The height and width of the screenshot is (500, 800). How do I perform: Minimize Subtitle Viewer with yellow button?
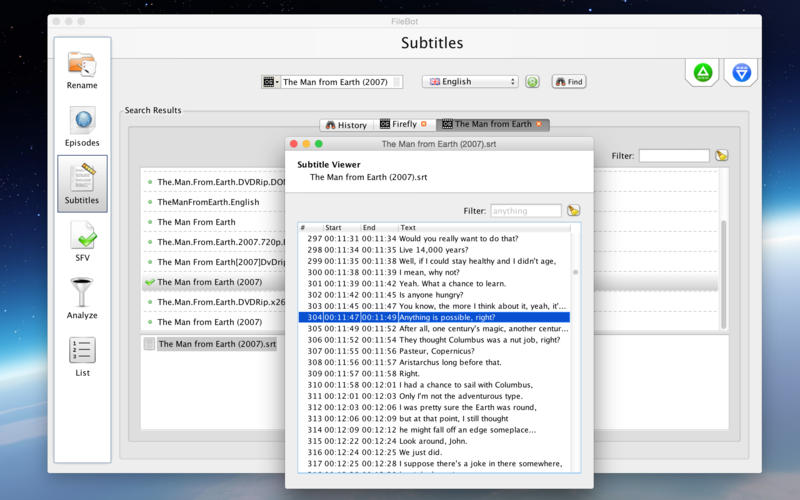coord(306,144)
